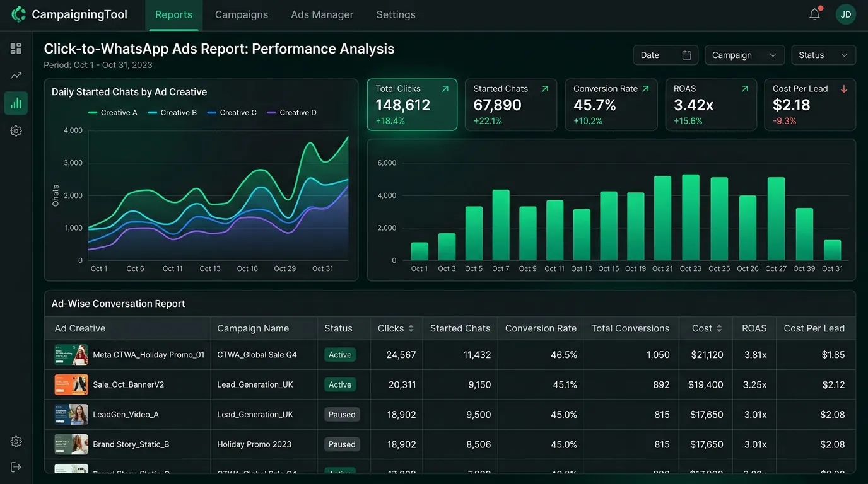Select the bar chart reports sidebar icon
This screenshot has width=868, height=484.
pos(16,103)
